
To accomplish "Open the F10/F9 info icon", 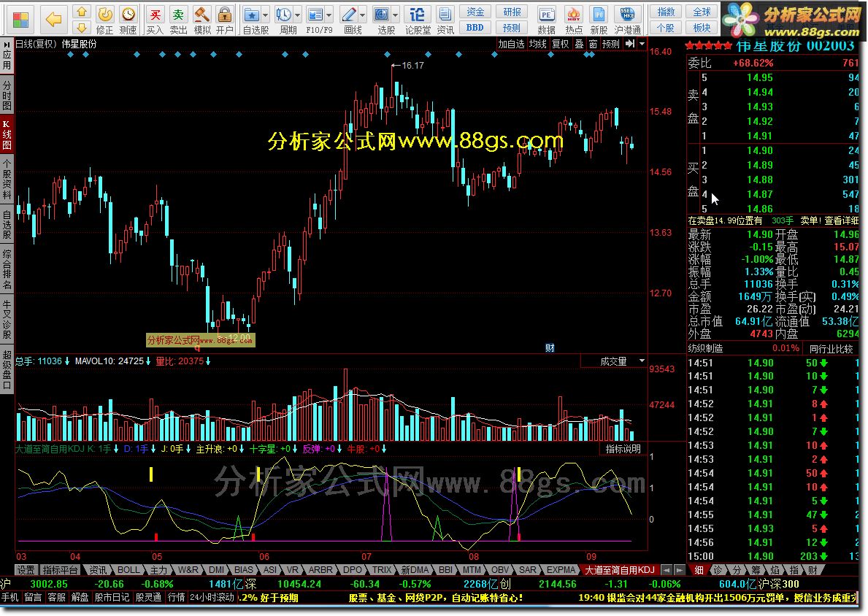I will (x=315, y=15).
